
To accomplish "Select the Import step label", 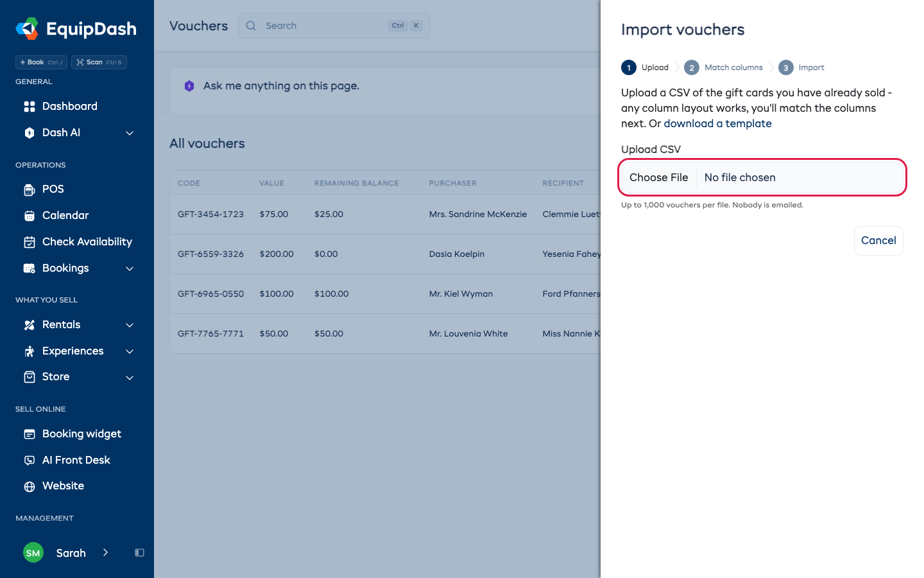I will coord(811,67).
